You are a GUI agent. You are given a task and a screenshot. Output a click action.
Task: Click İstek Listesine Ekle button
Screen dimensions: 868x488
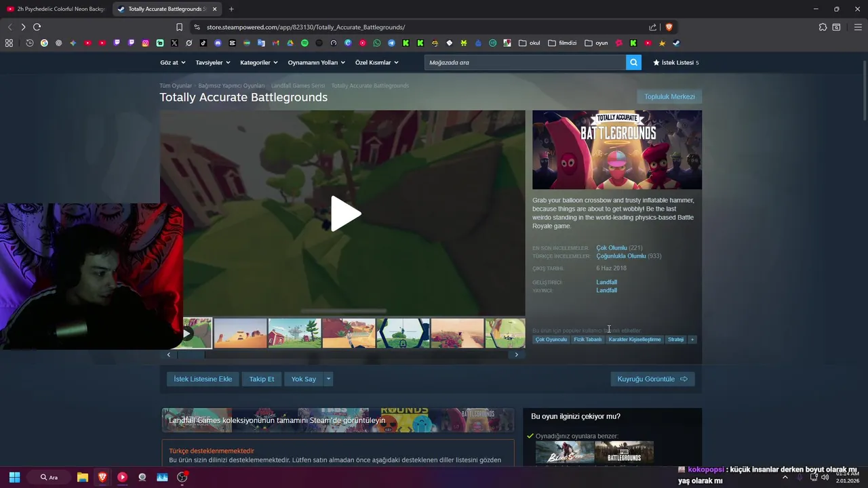coord(203,379)
